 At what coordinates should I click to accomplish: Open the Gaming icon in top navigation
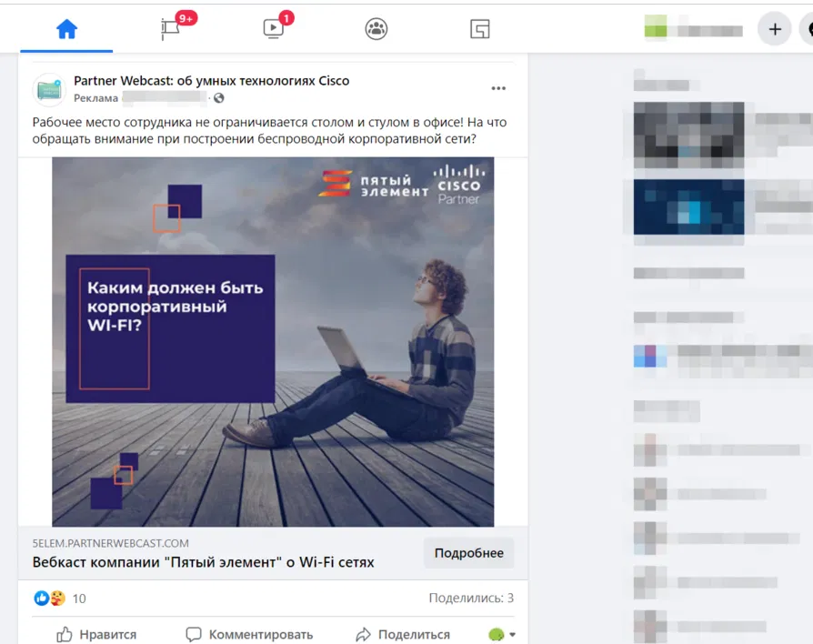tap(480, 29)
